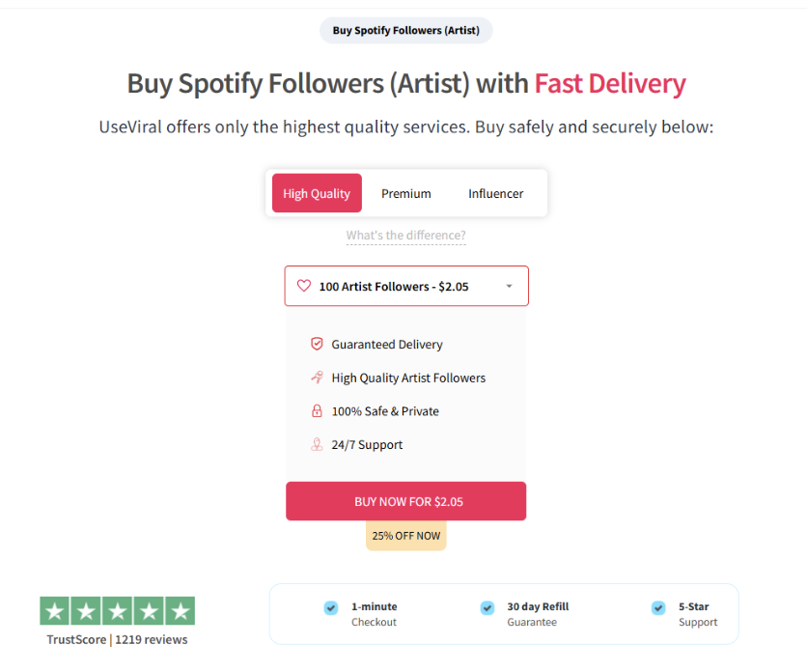Viewport: 807px width, 672px height.
Task: Switch selection to the Premium option
Action: coord(406,193)
